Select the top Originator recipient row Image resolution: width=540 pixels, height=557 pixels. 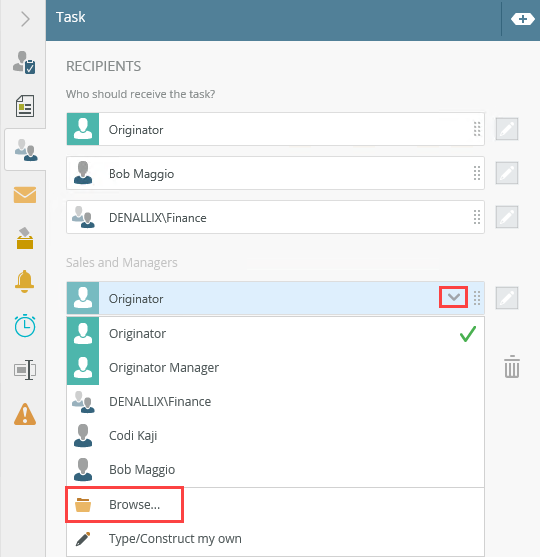tap(275, 129)
